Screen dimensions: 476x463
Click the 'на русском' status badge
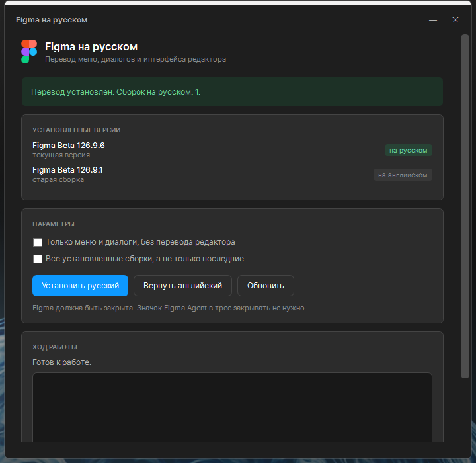(x=409, y=150)
